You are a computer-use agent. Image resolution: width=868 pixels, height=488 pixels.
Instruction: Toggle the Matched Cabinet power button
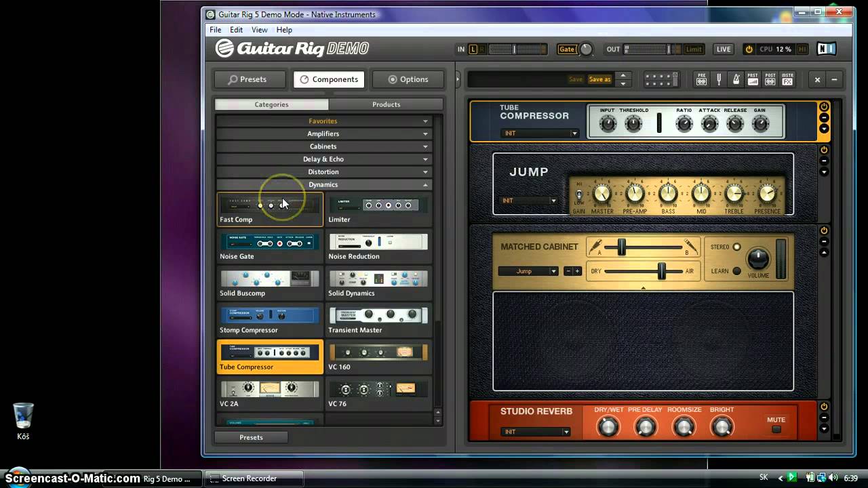point(824,230)
